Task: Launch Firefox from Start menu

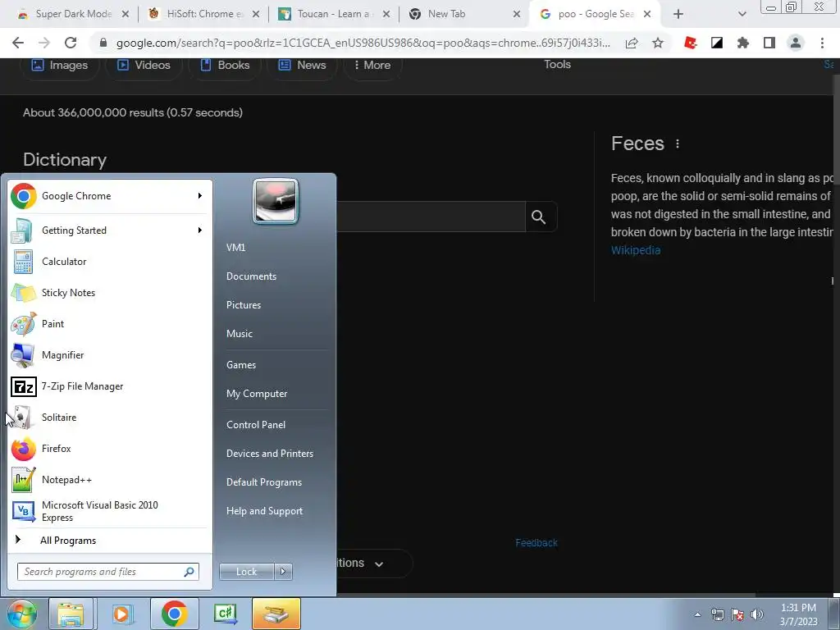Action: pyautogui.click(x=109, y=449)
